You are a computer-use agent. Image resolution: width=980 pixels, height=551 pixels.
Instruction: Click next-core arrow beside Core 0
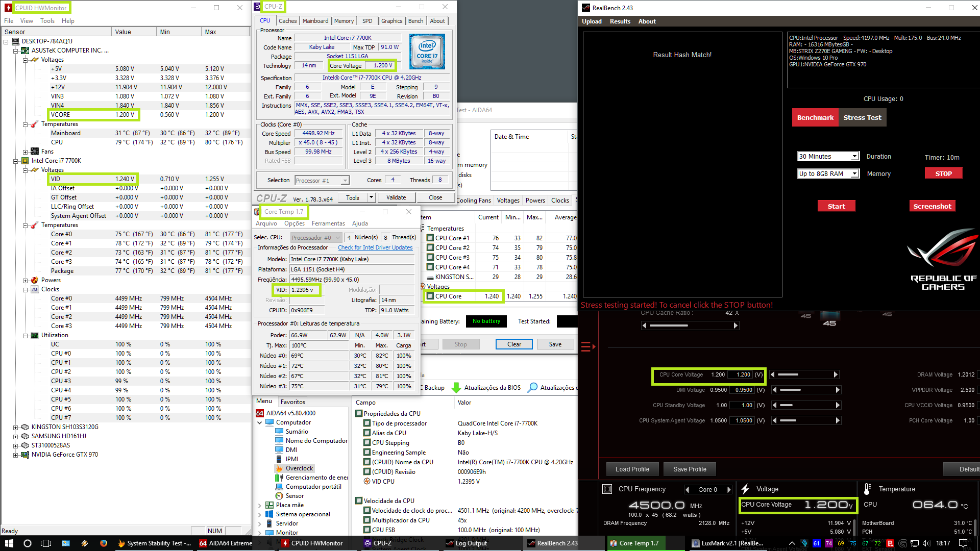pyautogui.click(x=729, y=490)
